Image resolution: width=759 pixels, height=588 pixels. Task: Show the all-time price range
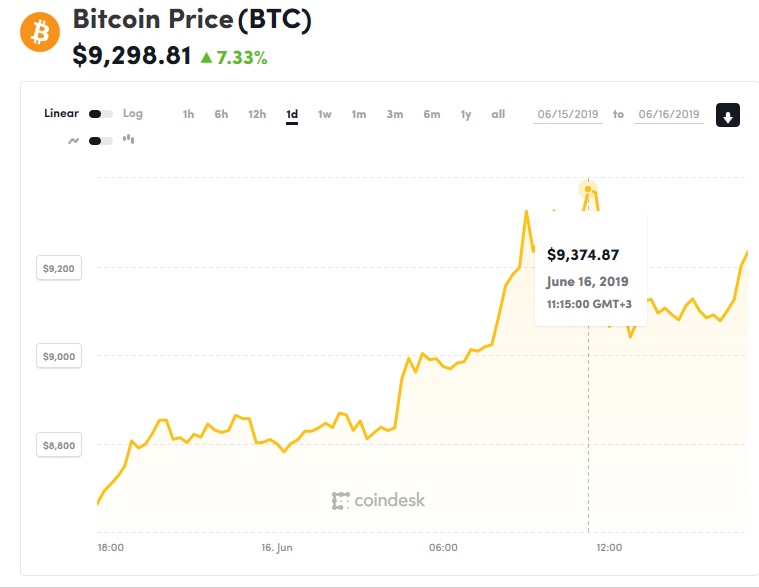(498, 114)
